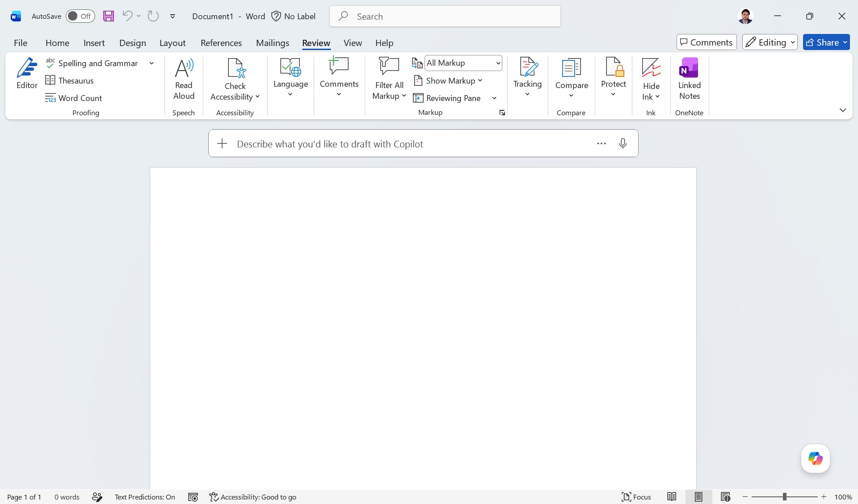This screenshot has height=504, width=858.
Task: Switch to the Insert tab
Action: click(x=94, y=42)
